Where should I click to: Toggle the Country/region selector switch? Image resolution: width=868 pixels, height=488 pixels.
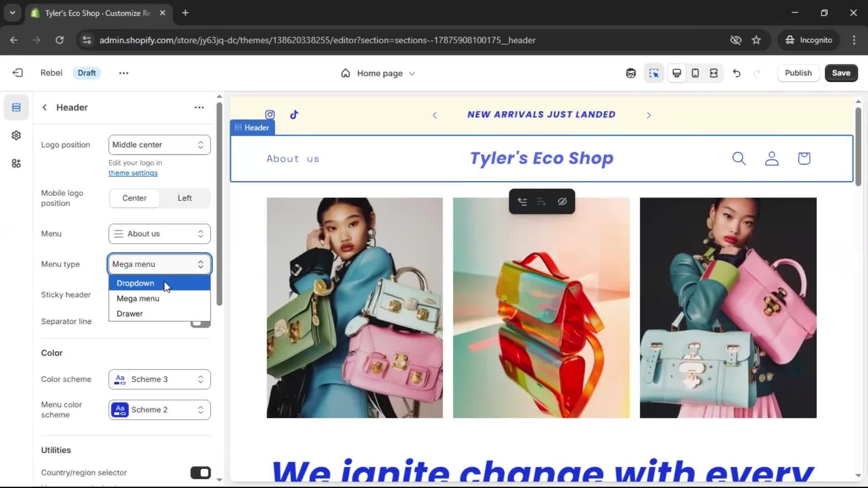tap(200, 473)
